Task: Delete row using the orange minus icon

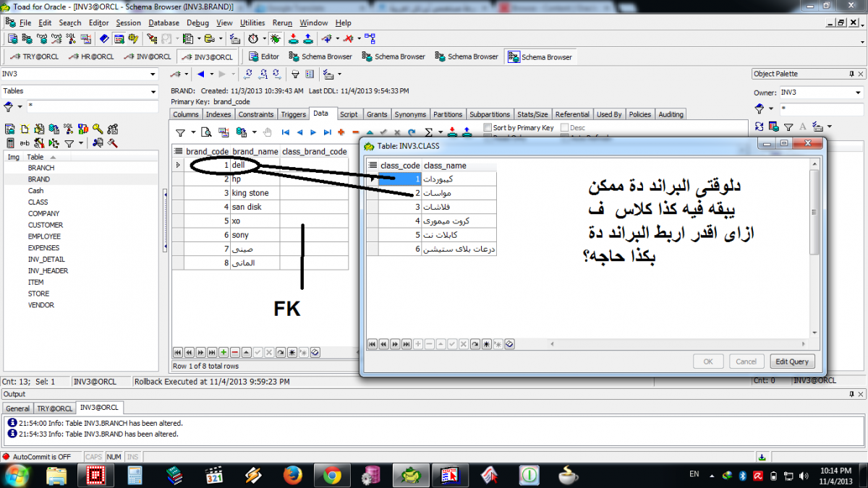Action: click(x=354, y=132)
